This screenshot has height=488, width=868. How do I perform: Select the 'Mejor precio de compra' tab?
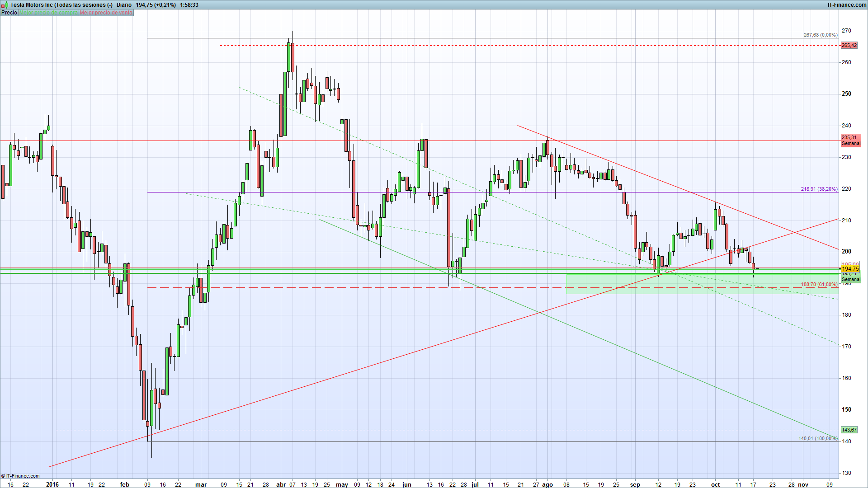48,13
